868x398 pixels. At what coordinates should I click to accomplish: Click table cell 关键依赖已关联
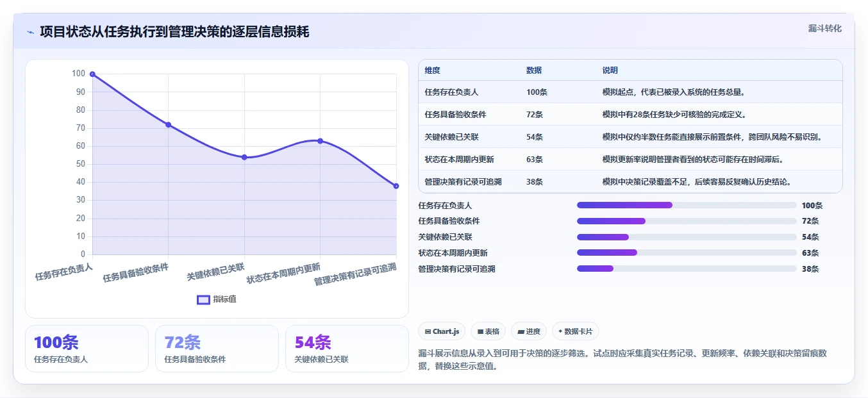point(451,137)
